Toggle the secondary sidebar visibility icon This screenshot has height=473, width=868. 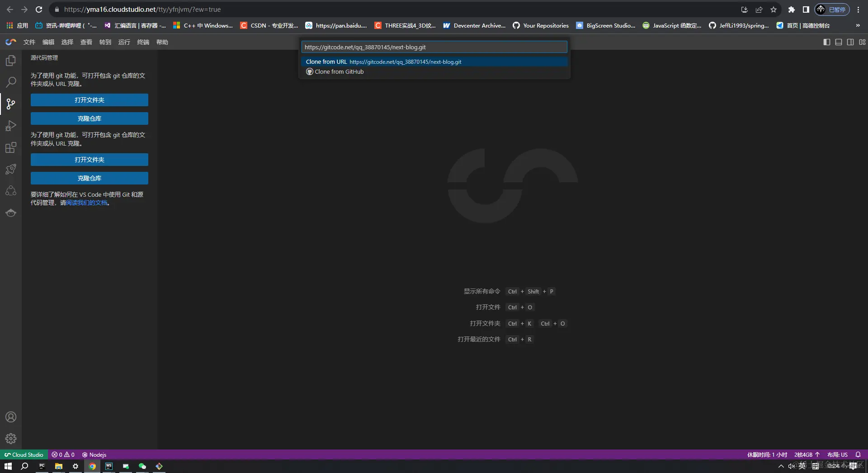[850, 42]
